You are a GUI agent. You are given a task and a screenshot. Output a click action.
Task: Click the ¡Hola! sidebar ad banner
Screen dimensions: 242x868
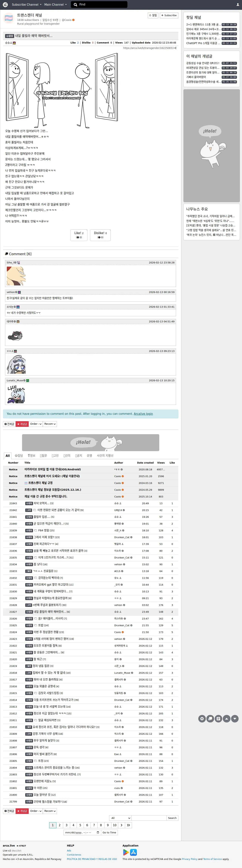(212, 146)
